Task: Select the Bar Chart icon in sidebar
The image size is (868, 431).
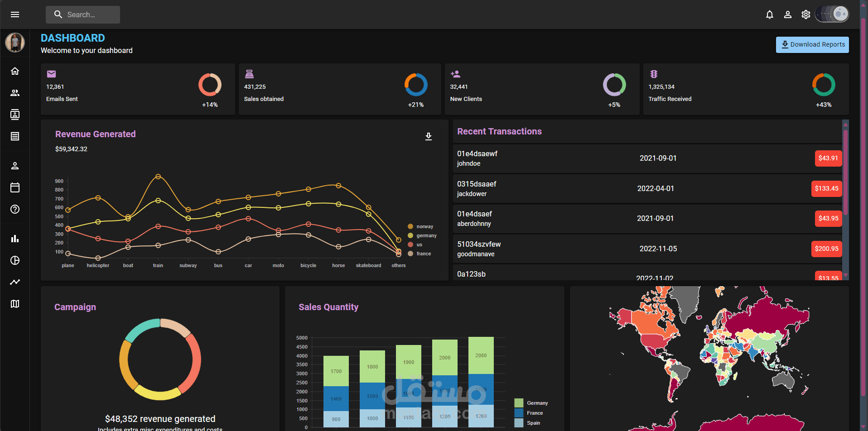Action: pyautogui.click(x=15, y=239)
